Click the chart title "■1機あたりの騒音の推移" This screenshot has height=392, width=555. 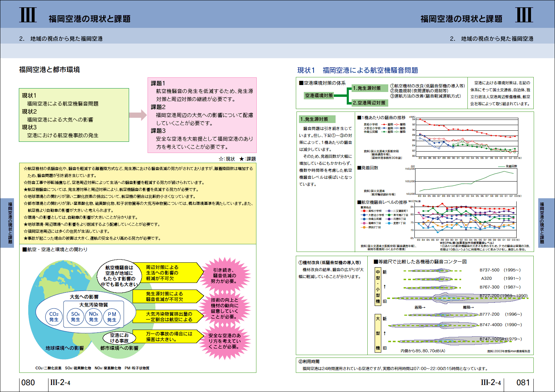(x=381, y=118)
